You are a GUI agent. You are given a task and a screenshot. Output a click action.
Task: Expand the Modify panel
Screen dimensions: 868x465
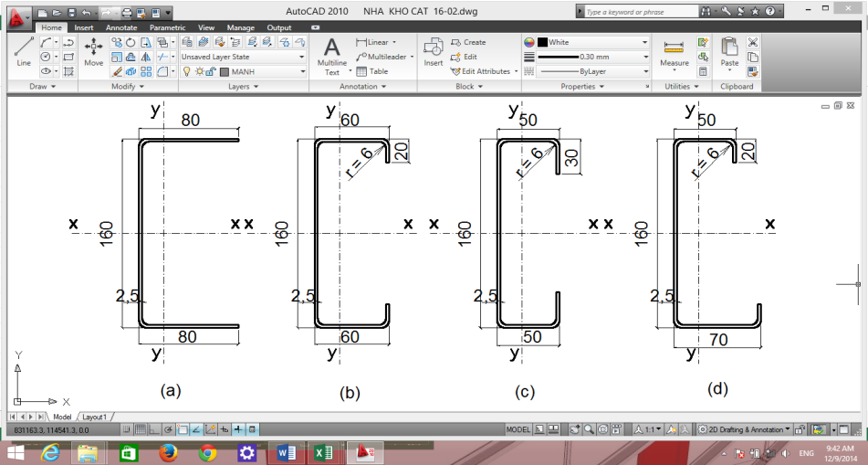[128, 87]
